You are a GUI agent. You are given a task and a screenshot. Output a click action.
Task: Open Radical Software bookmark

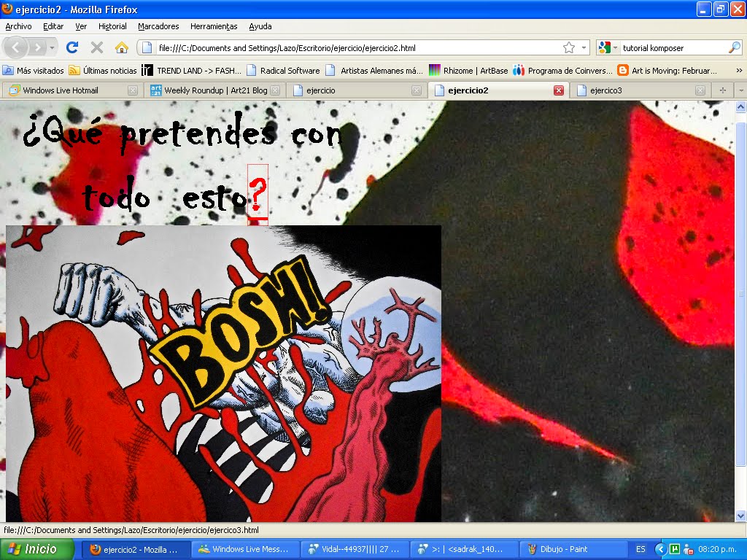pos(283,71)
